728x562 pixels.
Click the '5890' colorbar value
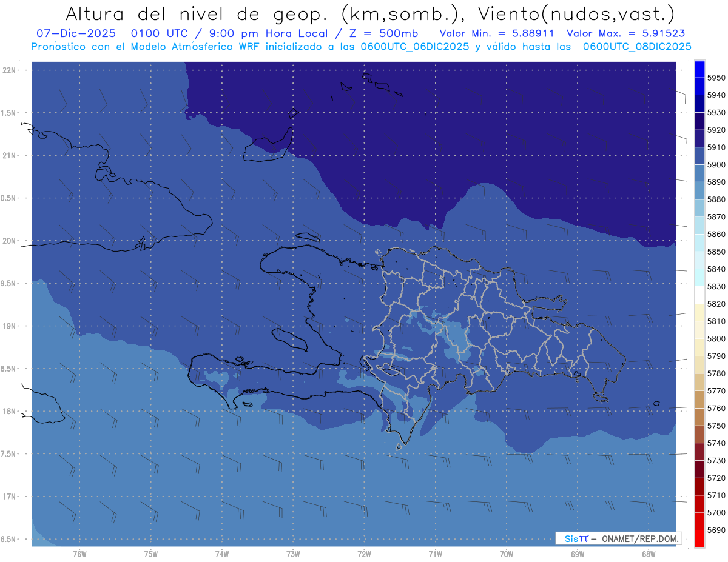pyautogui.click(x=716, y=182)
